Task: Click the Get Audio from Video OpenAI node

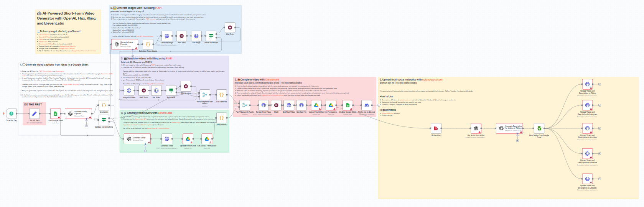Action: [476, 128]
